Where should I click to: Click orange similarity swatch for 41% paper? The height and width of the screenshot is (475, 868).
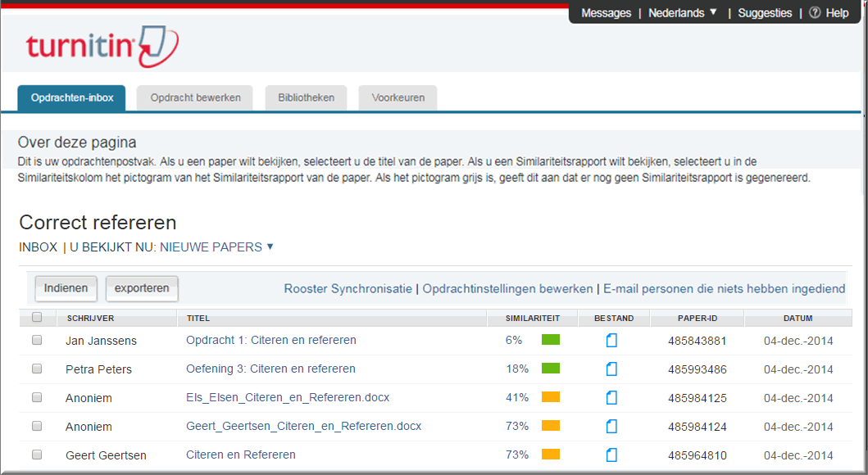(551, 397)
